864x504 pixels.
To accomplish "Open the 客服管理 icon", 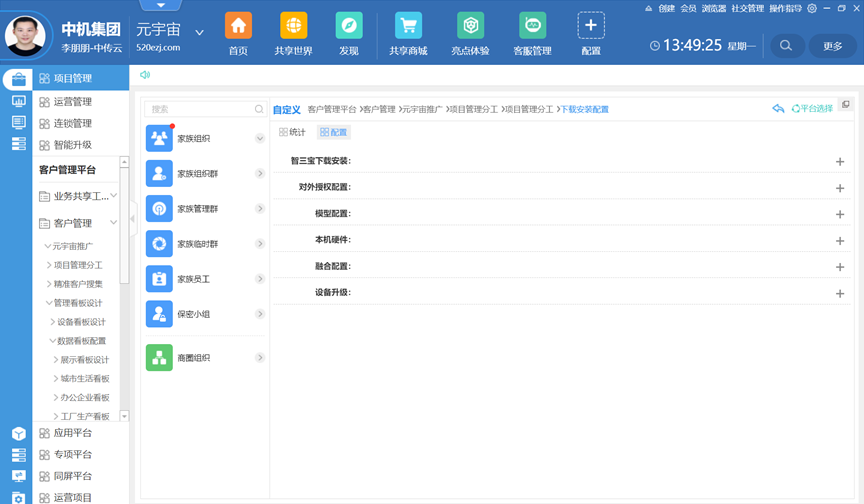I will [532, 26].
